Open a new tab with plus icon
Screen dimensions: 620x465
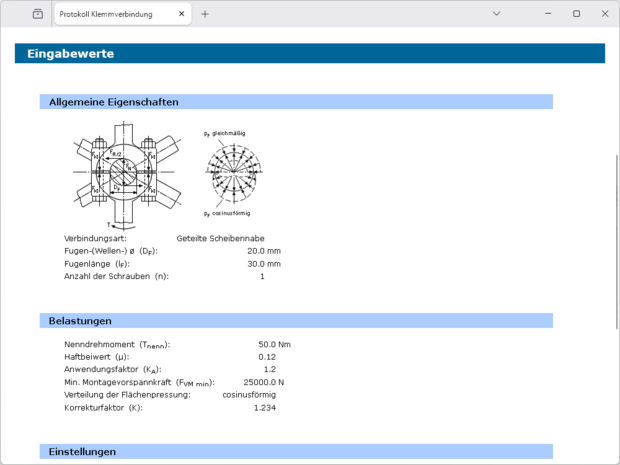[x=205, y=14]
